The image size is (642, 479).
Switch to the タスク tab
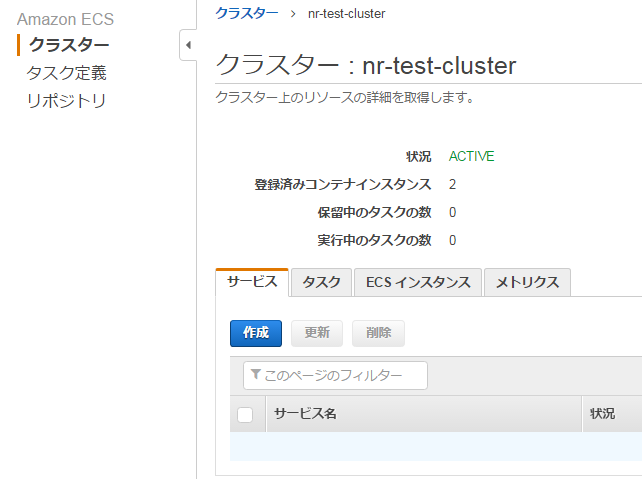pyautogui.click(x=321, y=282)
